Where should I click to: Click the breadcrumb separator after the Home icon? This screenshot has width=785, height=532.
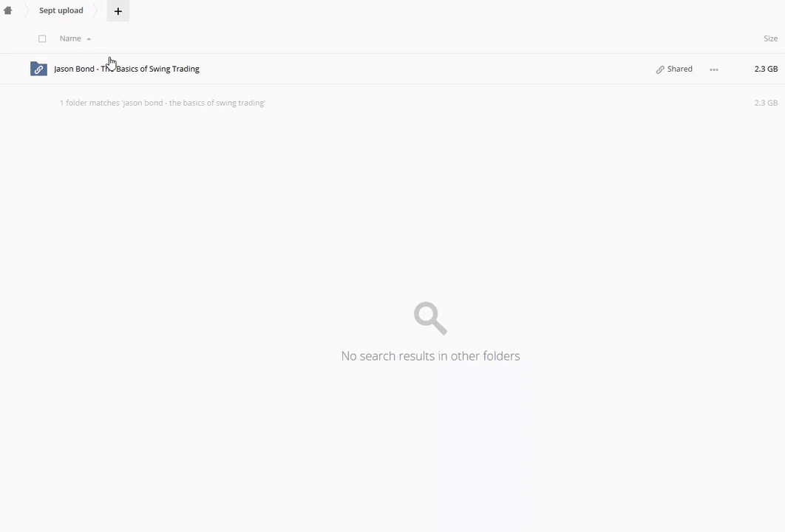point(26,11)
